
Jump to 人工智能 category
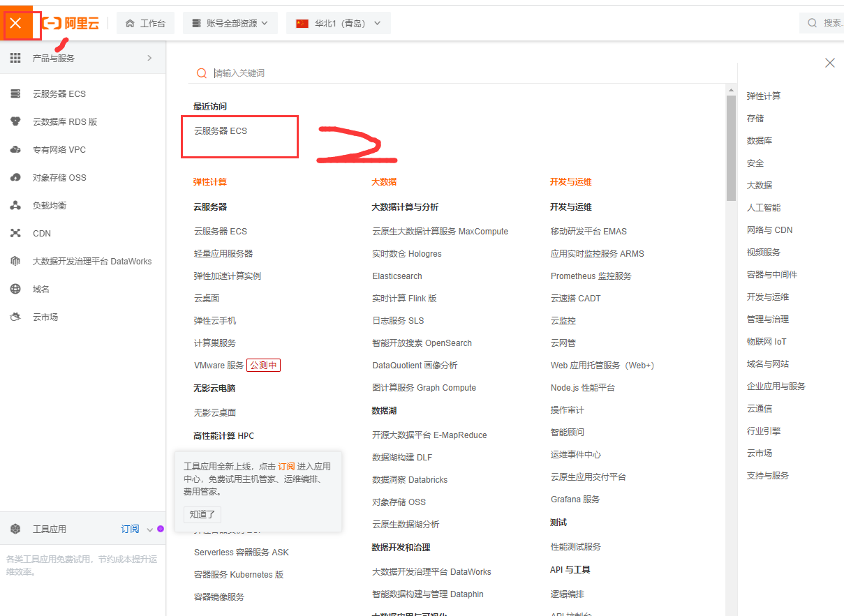(x=764, y=207)
